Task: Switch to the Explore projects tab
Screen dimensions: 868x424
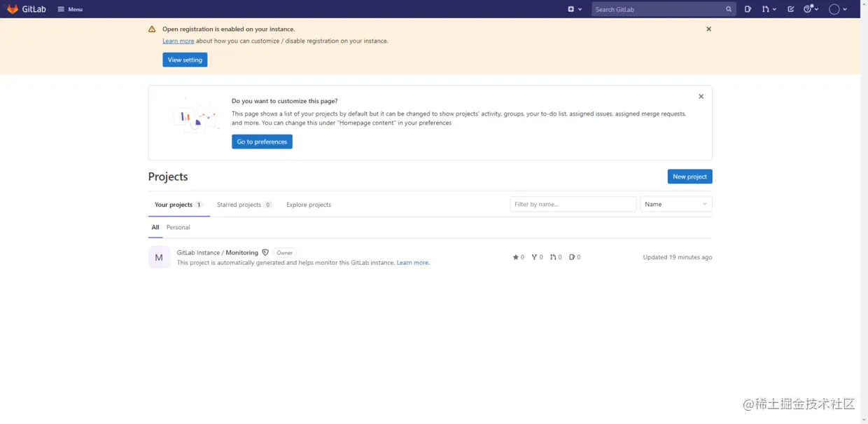Action: coord(309,205)
